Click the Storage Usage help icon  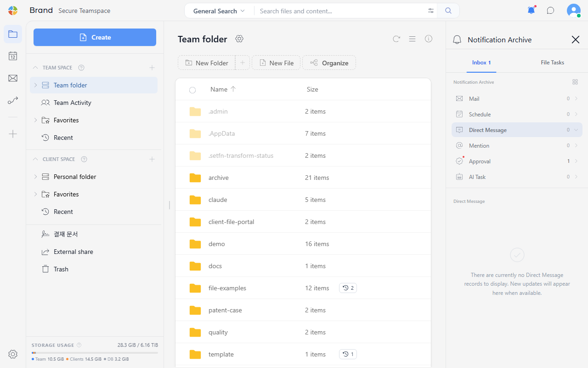(x=79, y=345)
